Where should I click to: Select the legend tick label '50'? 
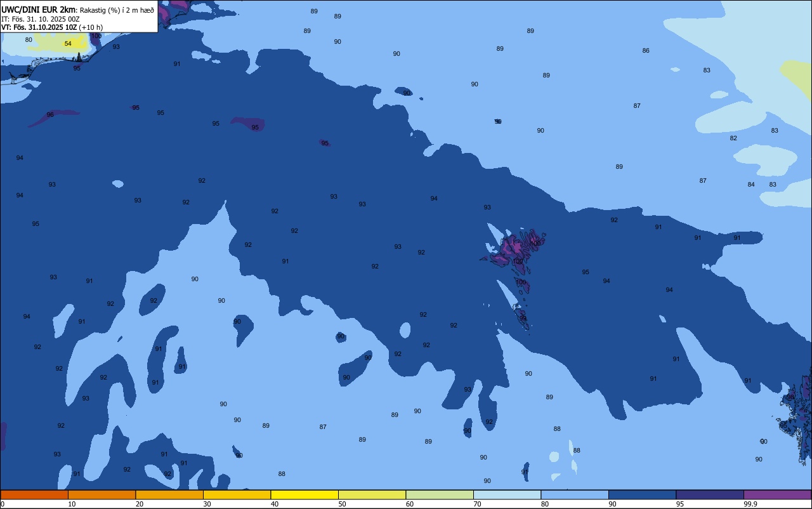tap(342, 504)
